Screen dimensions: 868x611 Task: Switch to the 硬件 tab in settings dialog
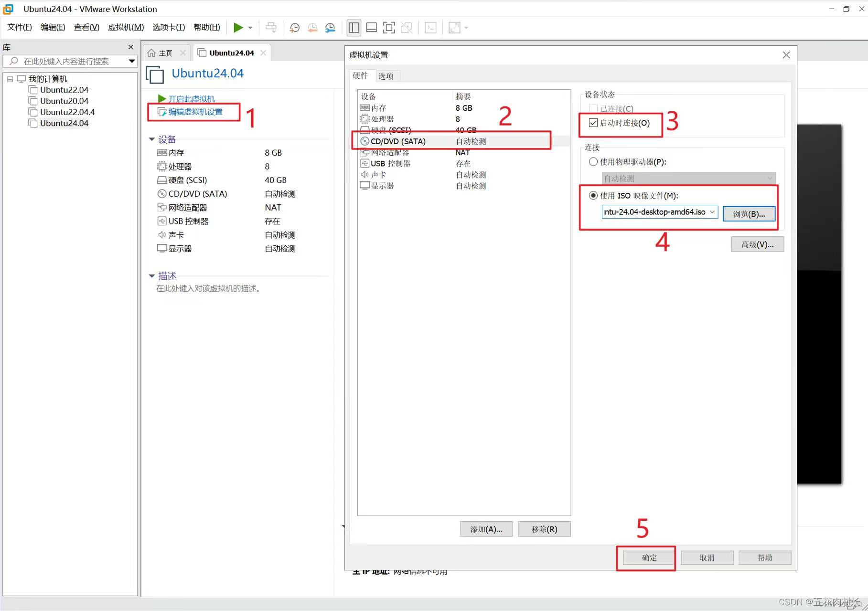(x=360, y=75)
